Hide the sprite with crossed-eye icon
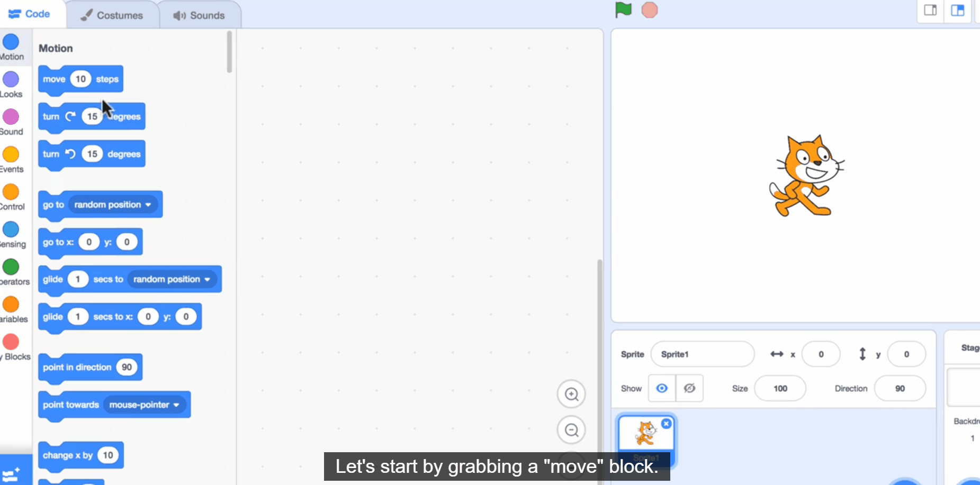The width and height of the screenshot is (980, 485). pos(689,388)
